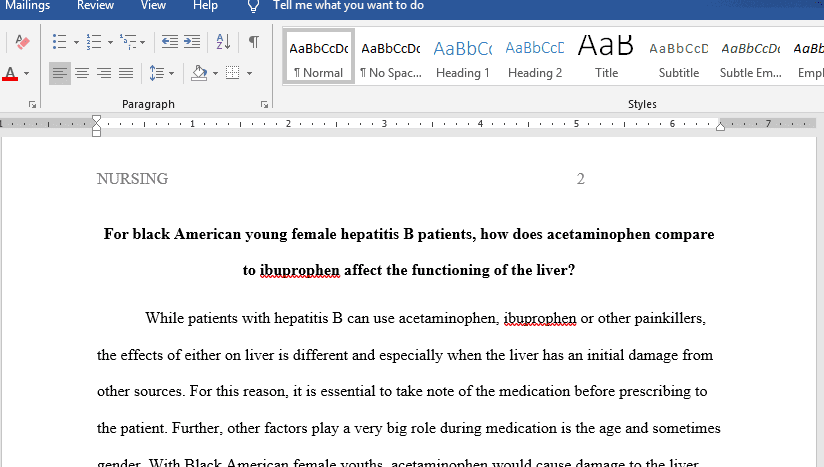Apply numbered list formatting

[93, 42]
